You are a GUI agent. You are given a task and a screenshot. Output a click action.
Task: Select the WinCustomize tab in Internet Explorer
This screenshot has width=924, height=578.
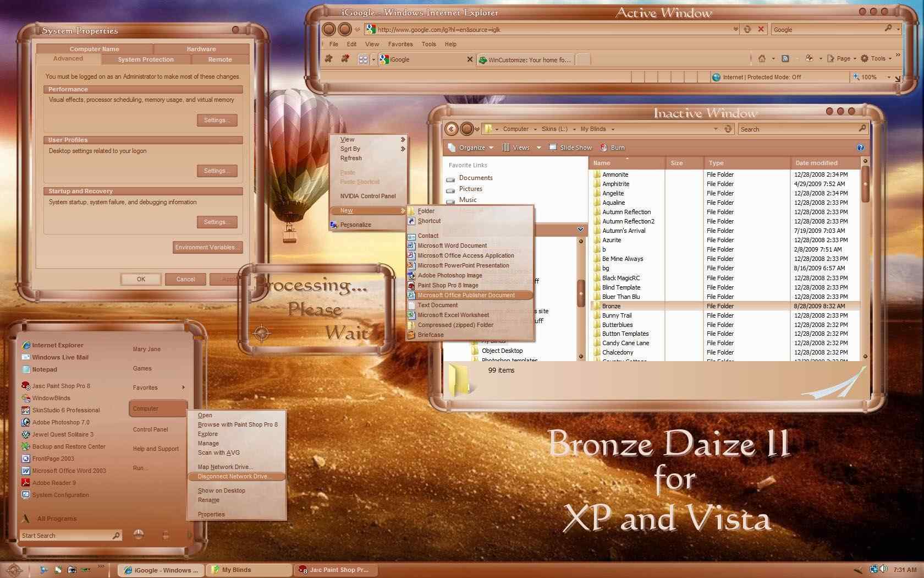point(526,59)
